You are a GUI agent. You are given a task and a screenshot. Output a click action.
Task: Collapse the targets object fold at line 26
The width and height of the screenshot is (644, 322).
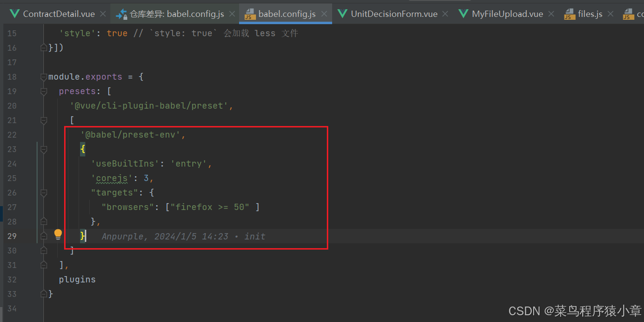click(x=44, y=193)
